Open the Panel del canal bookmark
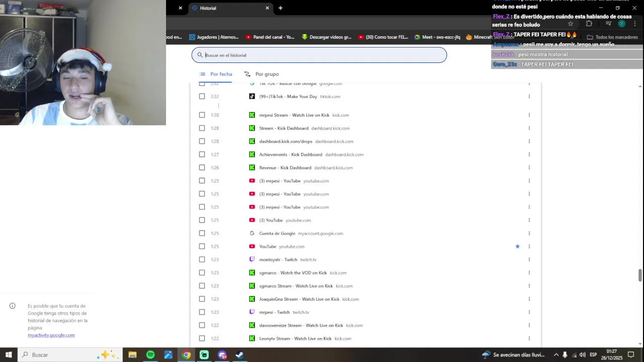The width and height of the screenshot is (644, 362). pos(270,37)
